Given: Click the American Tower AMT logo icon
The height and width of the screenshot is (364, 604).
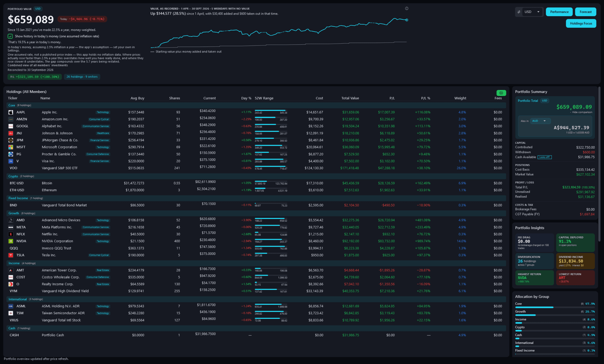Looking at the screenshot, I should 11,270.
